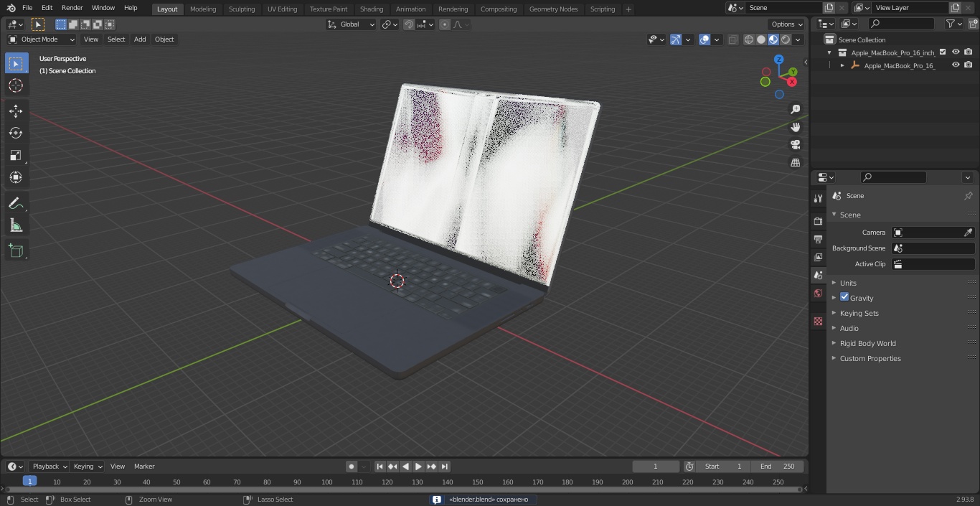The image size is (980, 506).
Task: Switch to material preview shading
Action: (773, 39)
